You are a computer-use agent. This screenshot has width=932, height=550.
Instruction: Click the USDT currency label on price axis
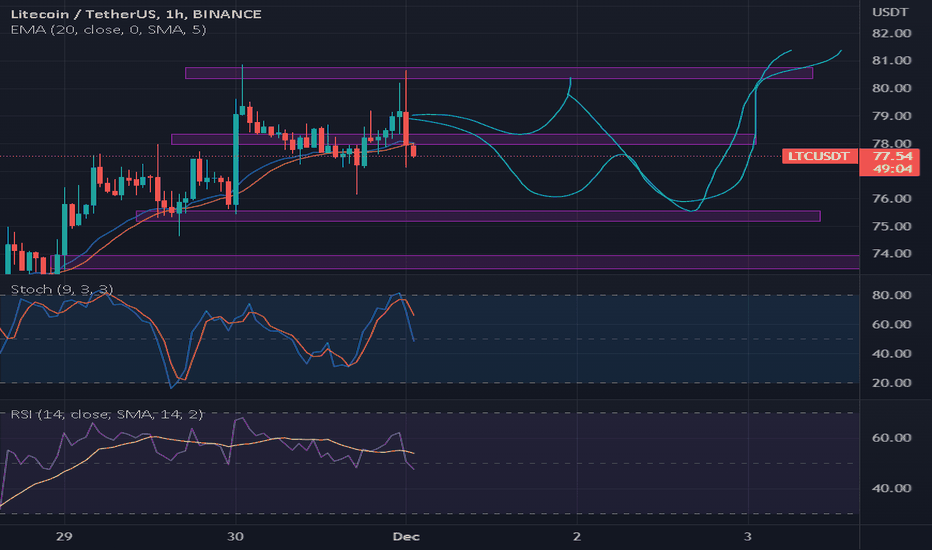[890, 12]
